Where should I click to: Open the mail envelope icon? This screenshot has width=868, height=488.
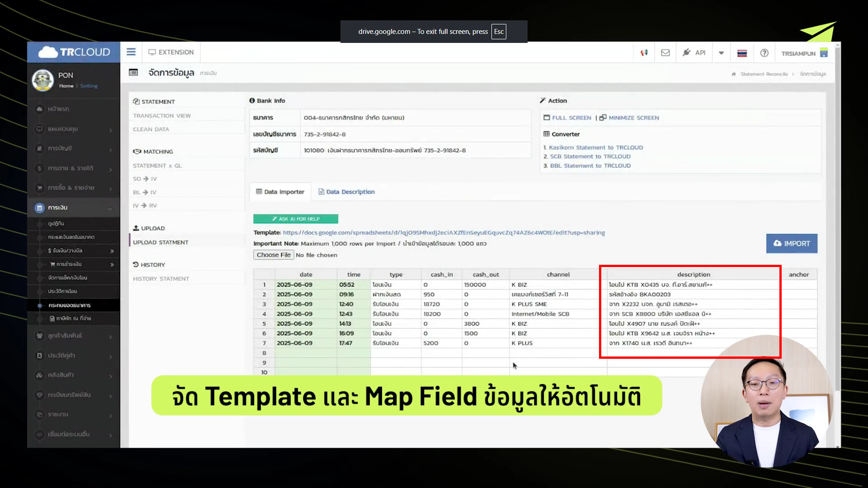(665, 53)
